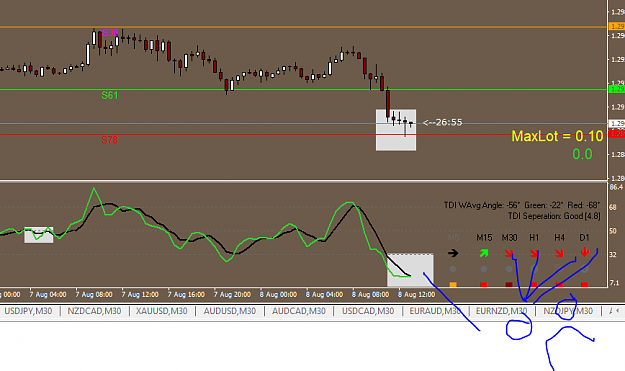
Task: Activate the NZDJPY,M30 chart tab
Action: pyautogui.click(x=568, y=311)
